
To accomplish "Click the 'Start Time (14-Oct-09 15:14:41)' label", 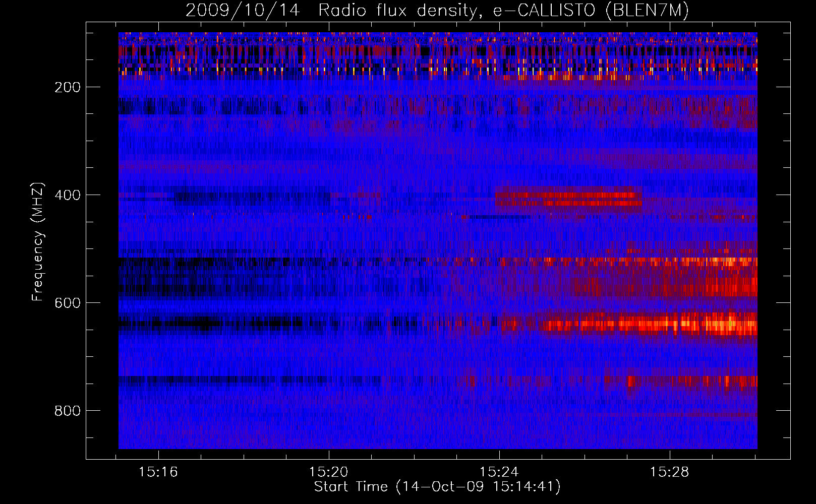I will tap(437, 487).
